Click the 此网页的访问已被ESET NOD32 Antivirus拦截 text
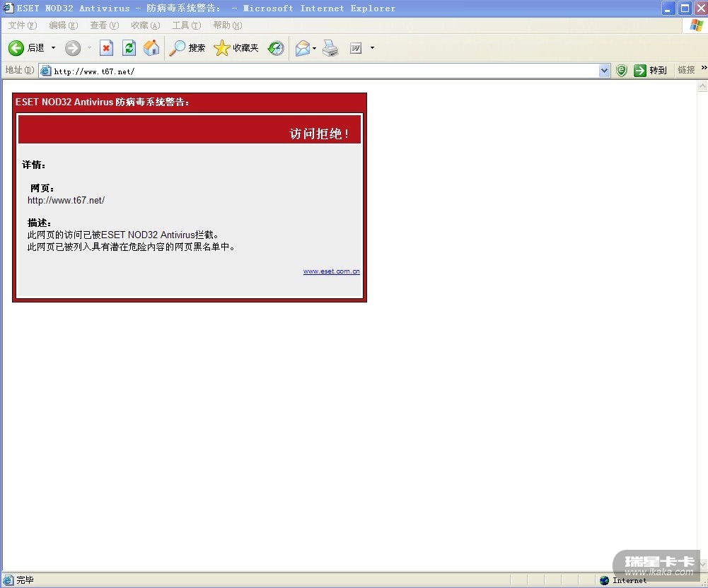This screenshot has height=588, width=708. click(123, 235)
